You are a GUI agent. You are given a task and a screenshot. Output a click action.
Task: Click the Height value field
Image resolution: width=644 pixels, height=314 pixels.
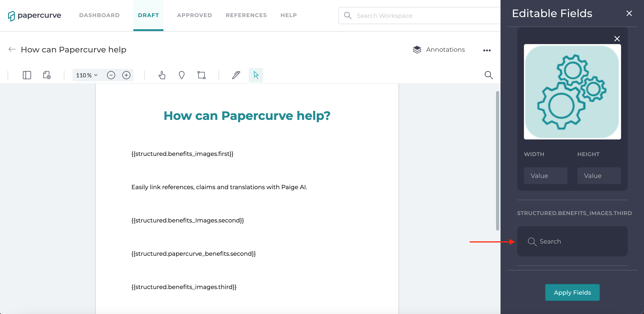tap(599, 175)
